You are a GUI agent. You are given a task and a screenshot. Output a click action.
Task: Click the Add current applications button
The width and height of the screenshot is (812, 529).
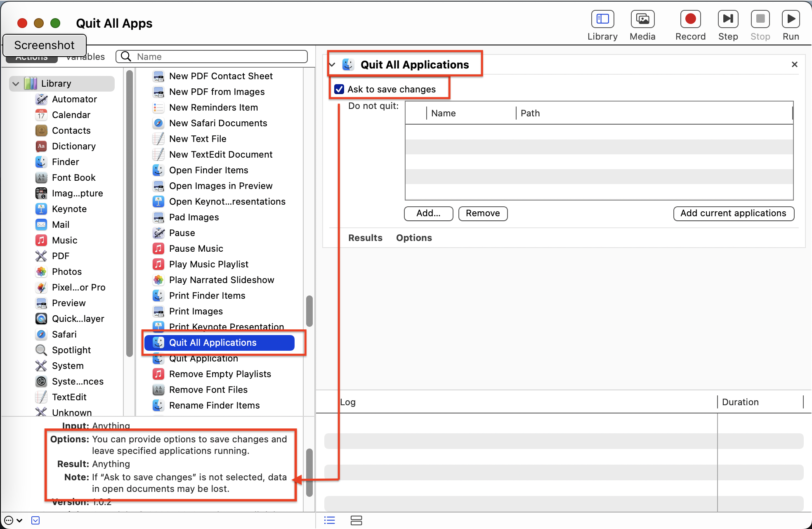[x=733, y=213]
